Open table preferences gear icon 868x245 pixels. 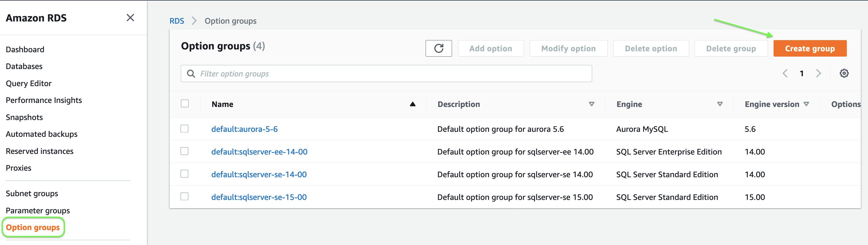844,73
